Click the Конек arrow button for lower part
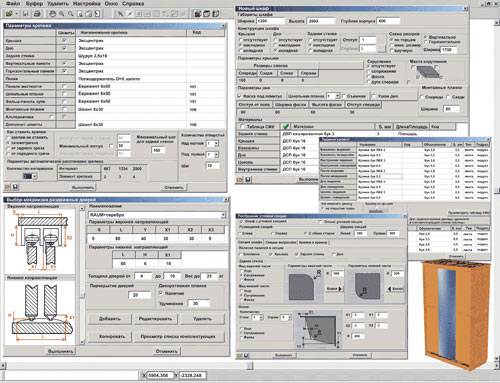Screen dimensions: 500x383 (395, 289)
